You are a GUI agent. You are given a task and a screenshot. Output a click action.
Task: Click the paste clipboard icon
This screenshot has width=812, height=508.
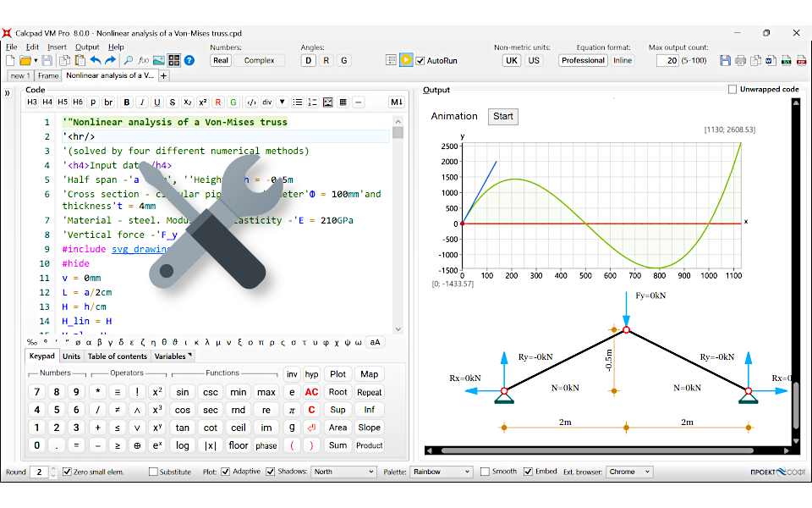(80, 61)
